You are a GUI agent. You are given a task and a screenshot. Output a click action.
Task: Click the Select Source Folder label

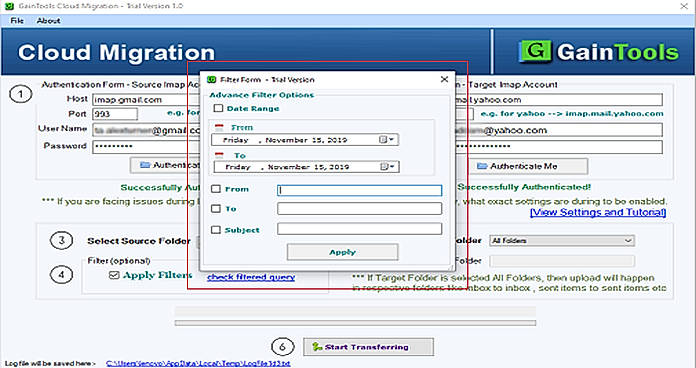(x=139, y=241)
